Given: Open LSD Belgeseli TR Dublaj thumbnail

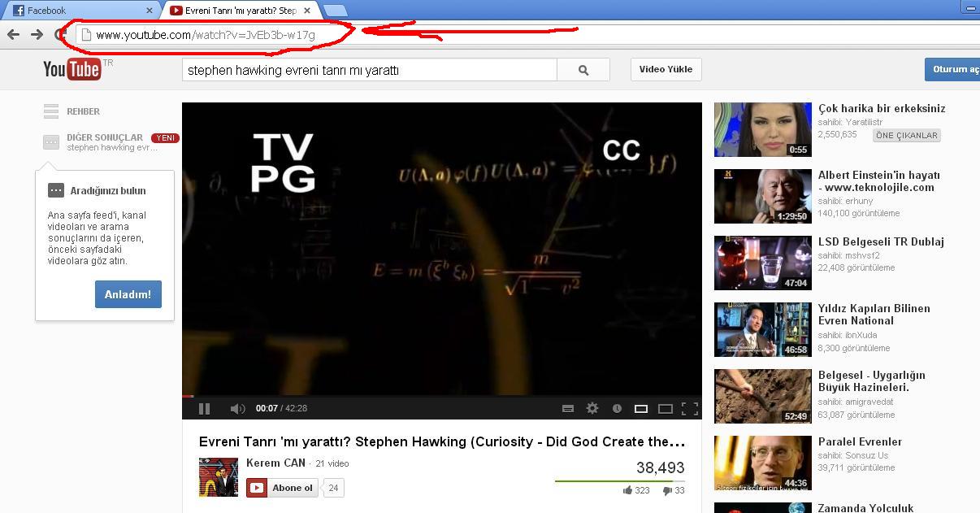Looking at the screenshot, I should click(x=762, y=263).
